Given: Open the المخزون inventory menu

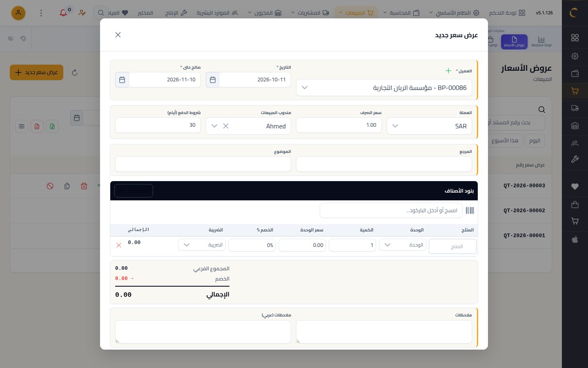Looking at the screenshot, I should (x=265, y=13).
